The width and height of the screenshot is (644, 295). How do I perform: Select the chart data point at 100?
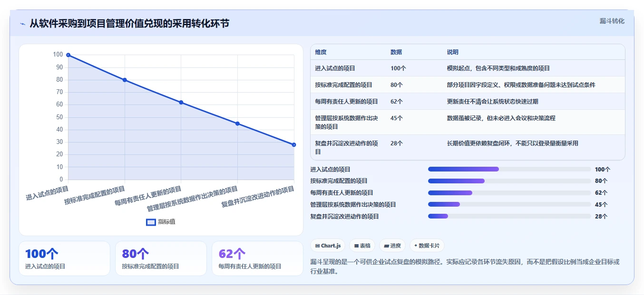[68, 55]
